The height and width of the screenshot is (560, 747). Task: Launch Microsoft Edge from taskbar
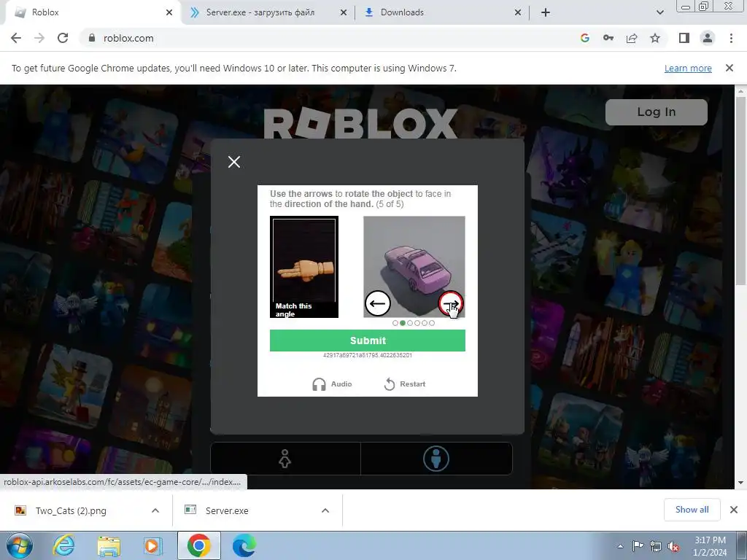point(244,545)
